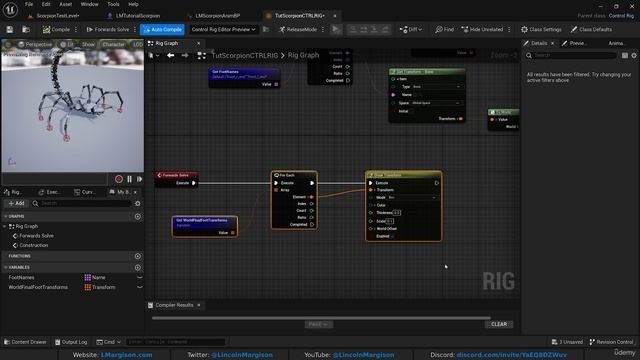This screenshot has width=640, height=360.
Task: Collapse the Graphs section
Action: pyautogui.click(x=6, y=216)
